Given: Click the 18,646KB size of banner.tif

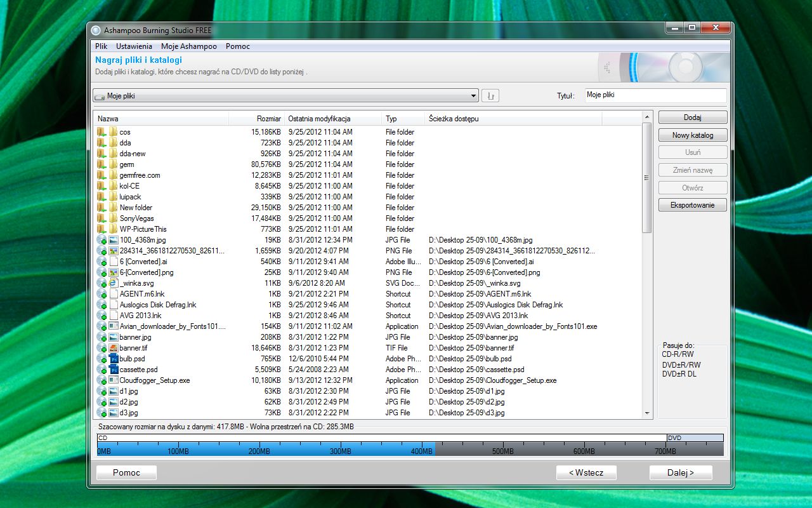Looking at the screenshot, I should tap(266, 348).
